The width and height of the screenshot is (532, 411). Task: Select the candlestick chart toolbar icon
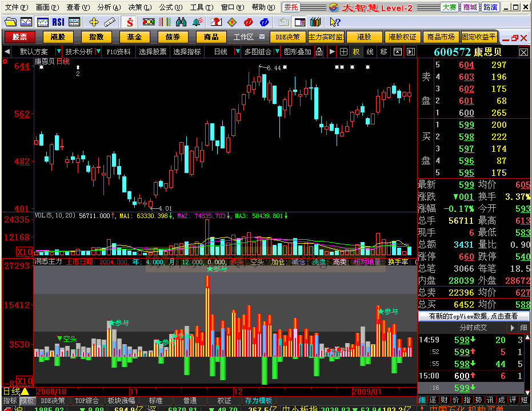point(42,22)
